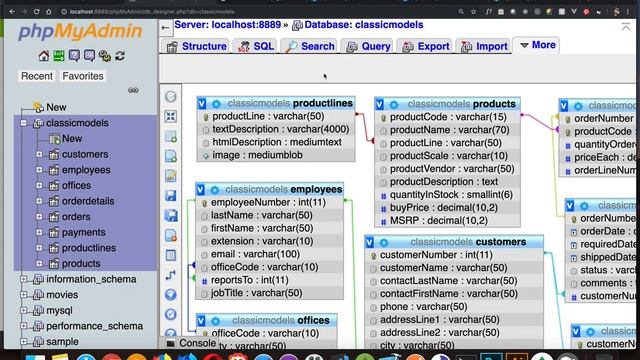The height and width of the screenshot is (360, 640).
Task: Open products table gear options
Action: (x=393, y=104)
